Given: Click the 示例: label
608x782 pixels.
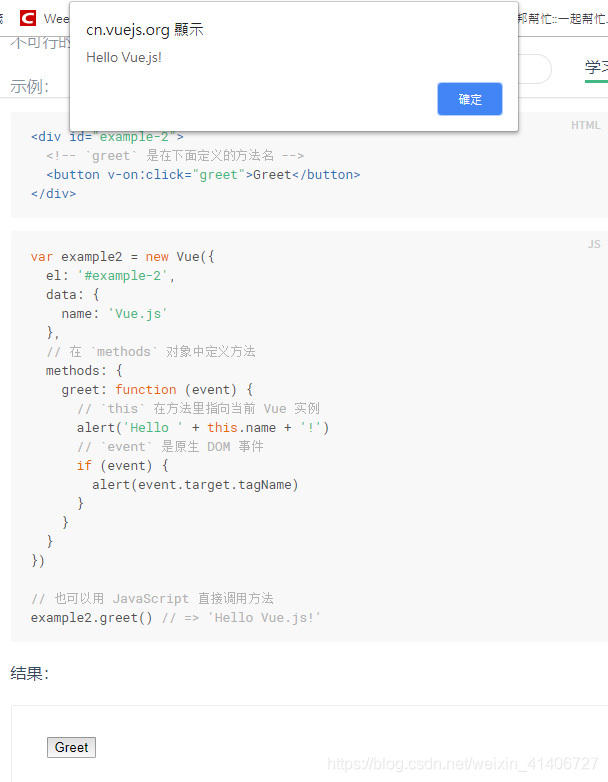Looking at the screenshot, I should click(x=29, y=86).
